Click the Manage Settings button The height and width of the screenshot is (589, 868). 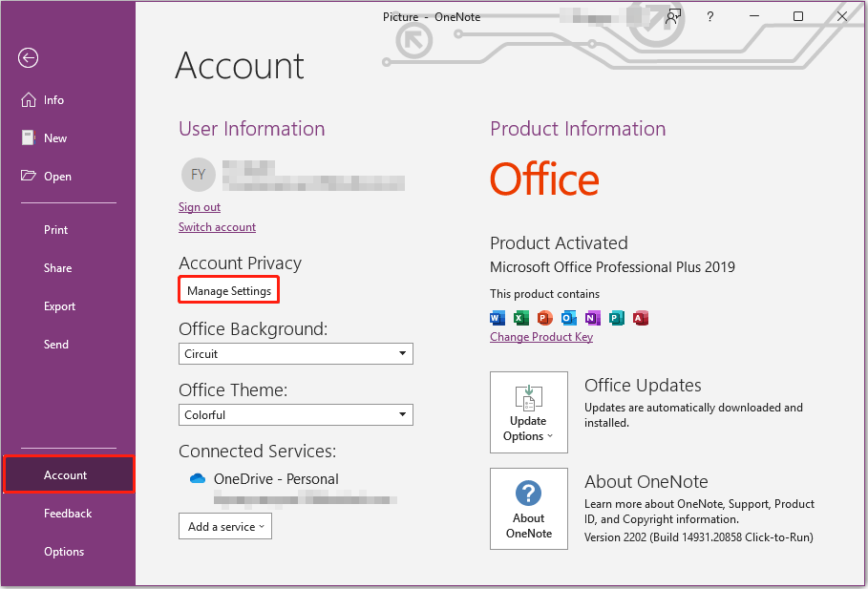(x=228, y=289)
